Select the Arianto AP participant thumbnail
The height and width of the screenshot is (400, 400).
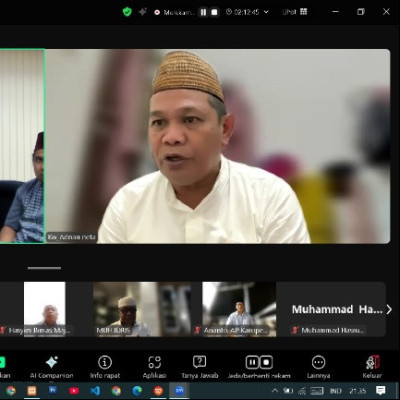click(239, 309)
